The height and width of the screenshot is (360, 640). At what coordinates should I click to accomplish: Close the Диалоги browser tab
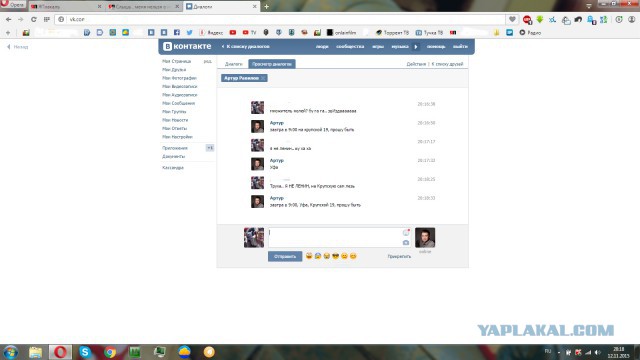(255, 7)
